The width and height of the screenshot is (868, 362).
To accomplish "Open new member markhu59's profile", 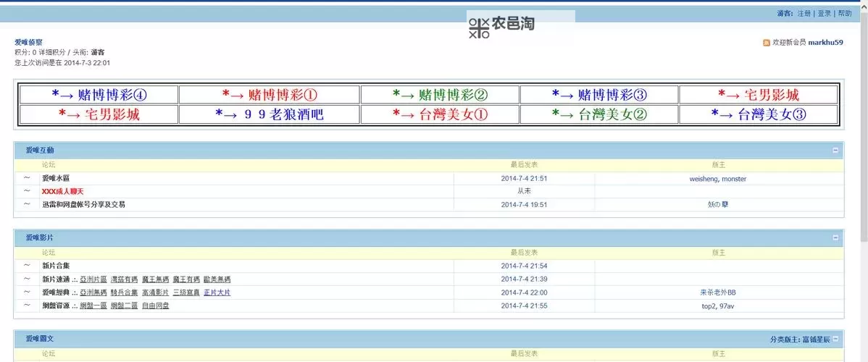I will point(825,43).
